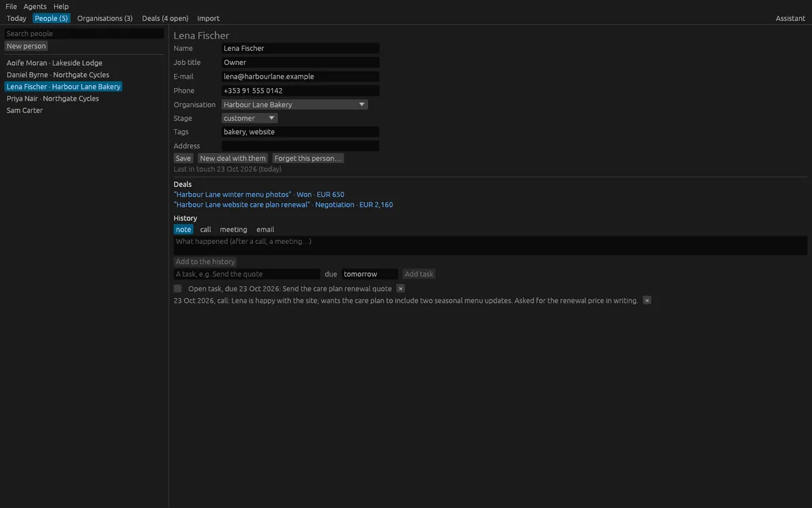Select Daniel Byrne · Northgate Cycles
Viewport: 812px width, 508px height.
[58, 75]
